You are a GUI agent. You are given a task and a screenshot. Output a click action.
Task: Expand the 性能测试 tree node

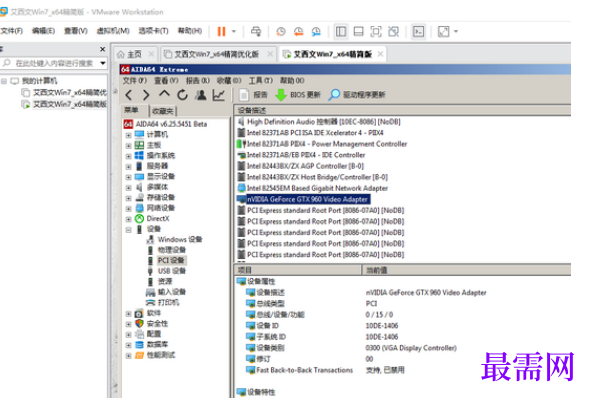[129, 356]
